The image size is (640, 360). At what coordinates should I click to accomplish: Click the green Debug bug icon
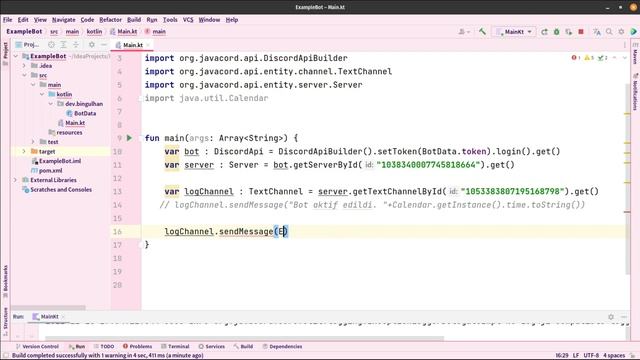(x=556, y=31)
